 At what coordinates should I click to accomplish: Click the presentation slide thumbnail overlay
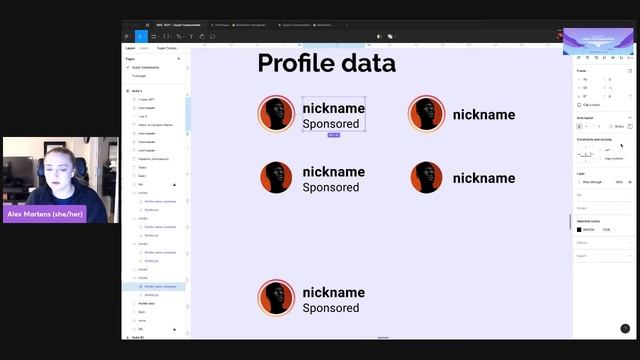click(598, 41)
